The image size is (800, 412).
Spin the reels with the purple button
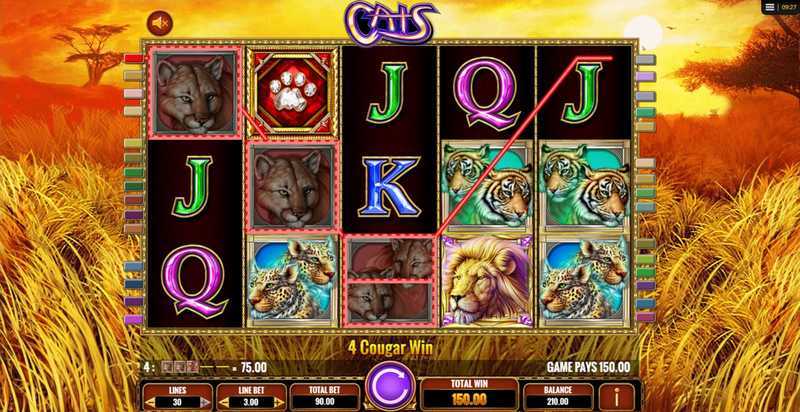click(391, 386)
